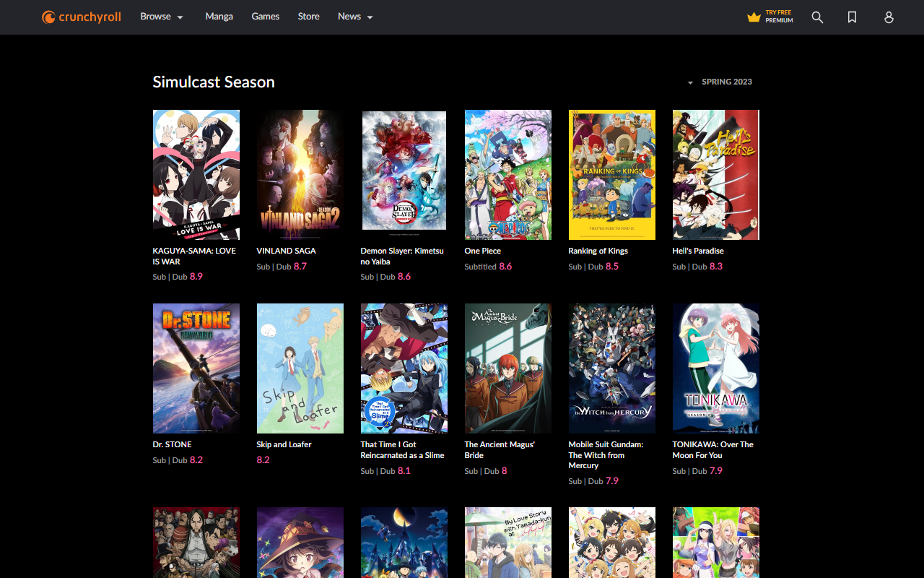The height and width of the screenshot is (578, 924).
Task: Click the Simulcast Season heading
Action: pyautogui.click(x=214, y=82)
